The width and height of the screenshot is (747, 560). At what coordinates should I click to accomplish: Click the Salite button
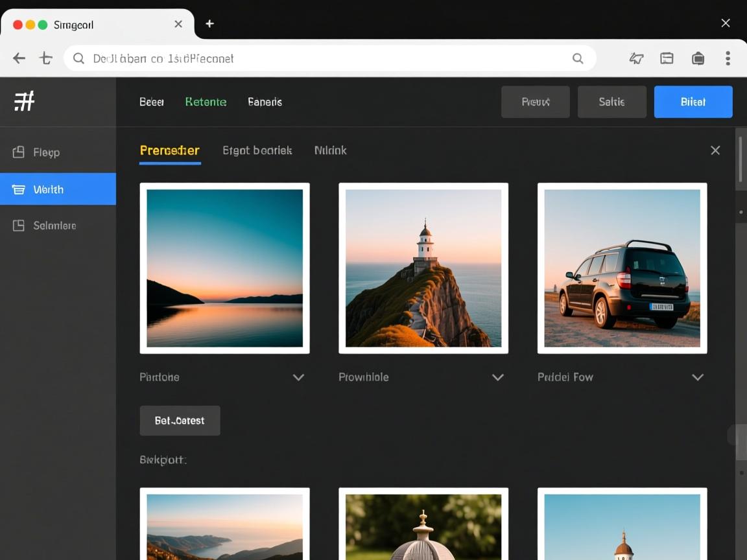[x=611, y=102]
